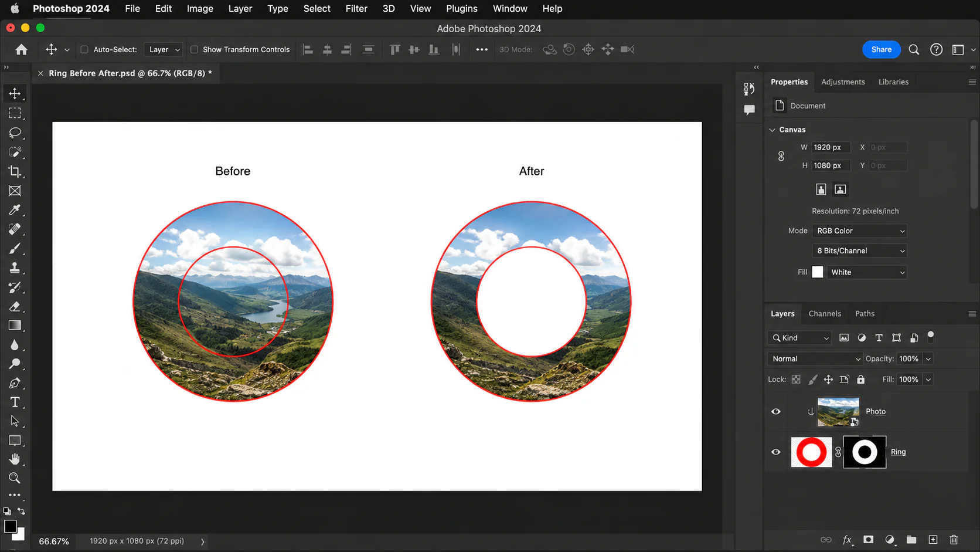Click the Home icon in options bar
980x552 pixels.
(22, 50)
